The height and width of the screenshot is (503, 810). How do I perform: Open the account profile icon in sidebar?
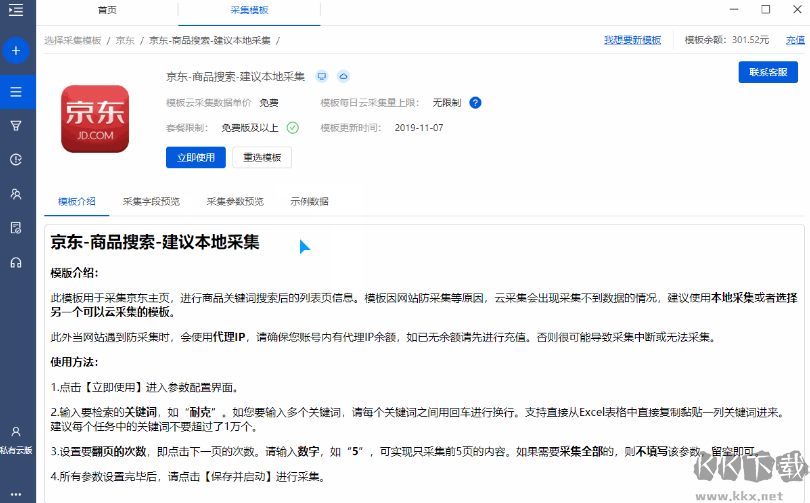[16, 432]
